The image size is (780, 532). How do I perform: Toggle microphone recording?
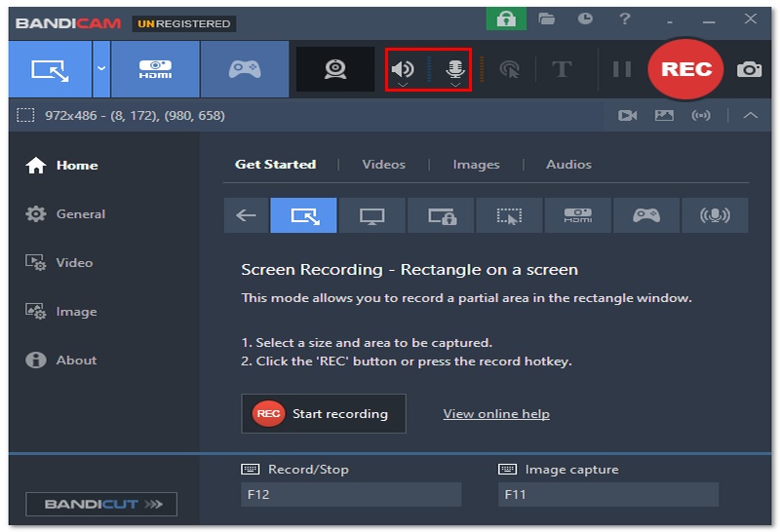pos(455,68)
